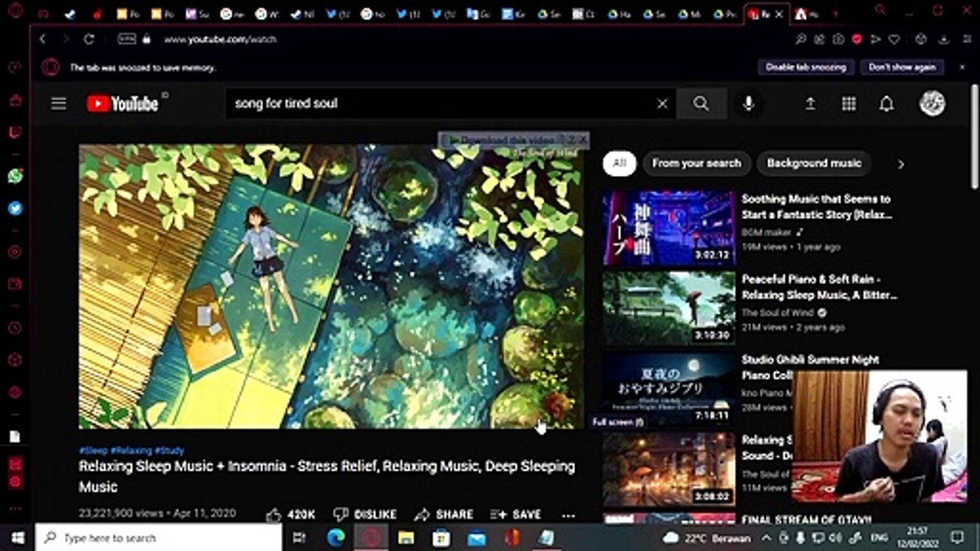Open Soothing Music that Seems to Start title
The height and width of the screenshot is (551, 980).
817,207
